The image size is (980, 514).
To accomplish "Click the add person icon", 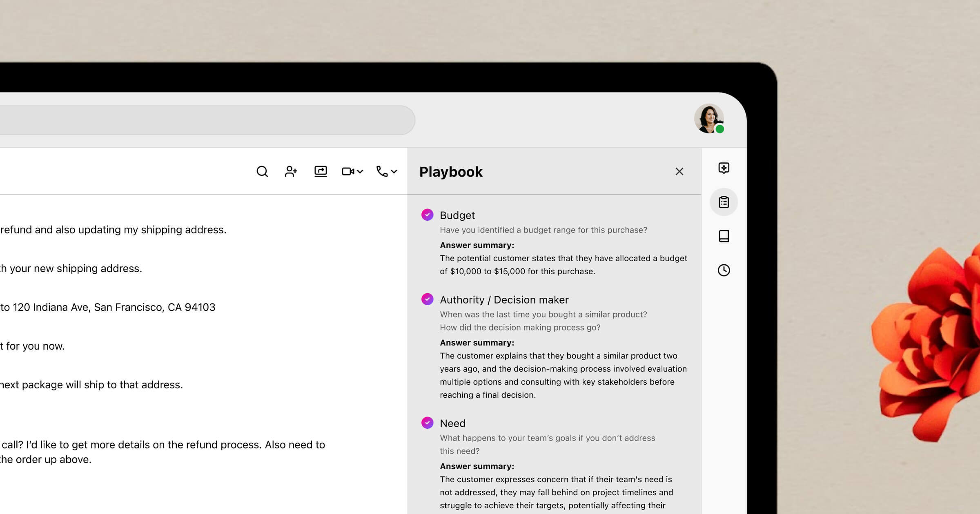I will [291, 171].
